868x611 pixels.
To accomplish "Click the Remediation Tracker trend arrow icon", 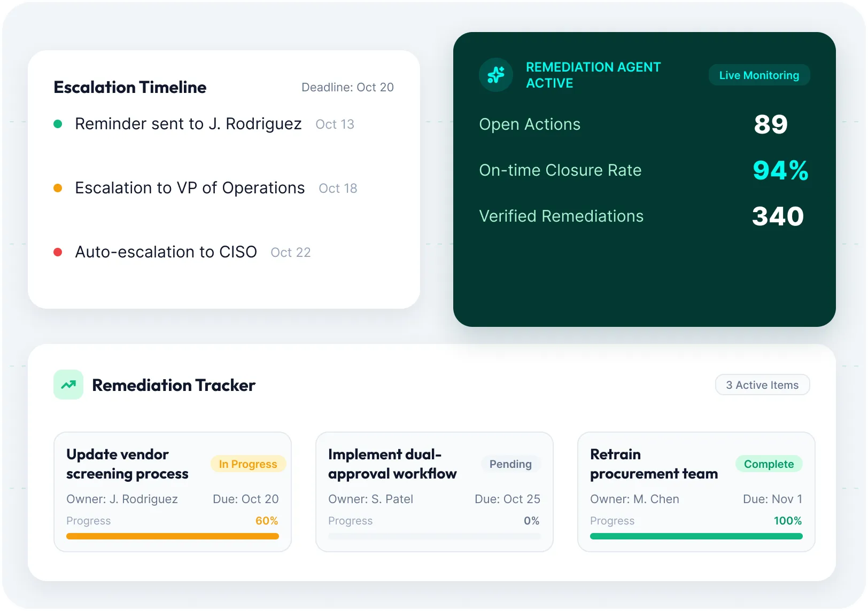I will tap(68, 385).
